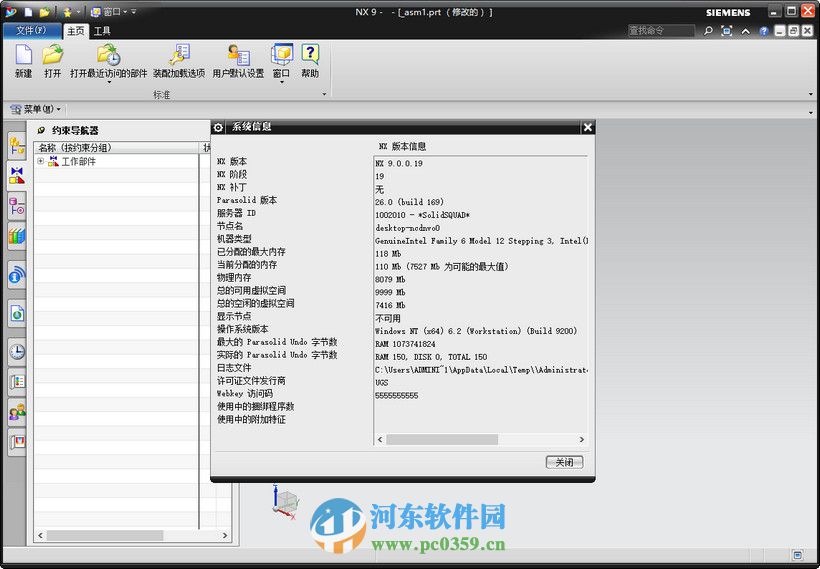Image resolution: width=820 pixels, height=569 pixels.
Task: Click the gear icon in 系统信息 dialog
Action: (218, 127)
